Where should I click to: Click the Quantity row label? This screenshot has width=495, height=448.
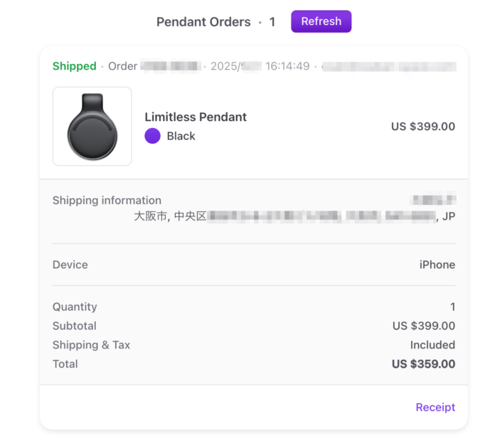tap(75, 307)
